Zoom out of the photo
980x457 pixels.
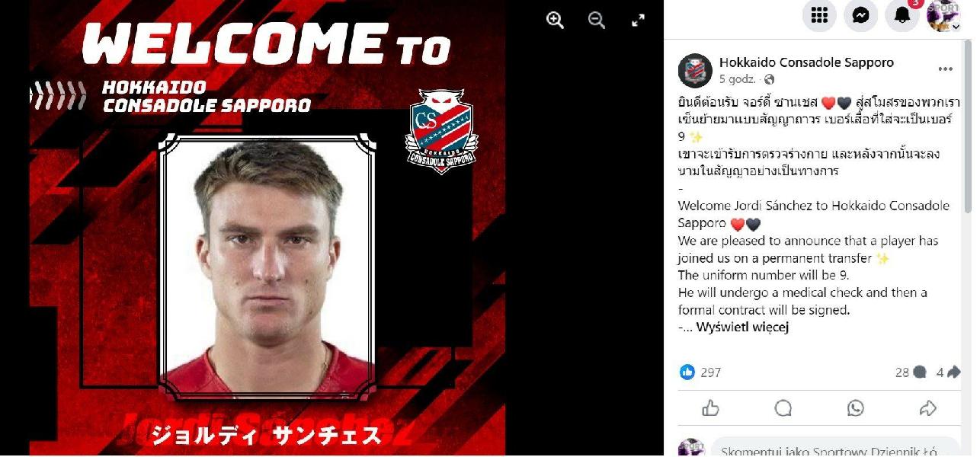tap(597, 21)
